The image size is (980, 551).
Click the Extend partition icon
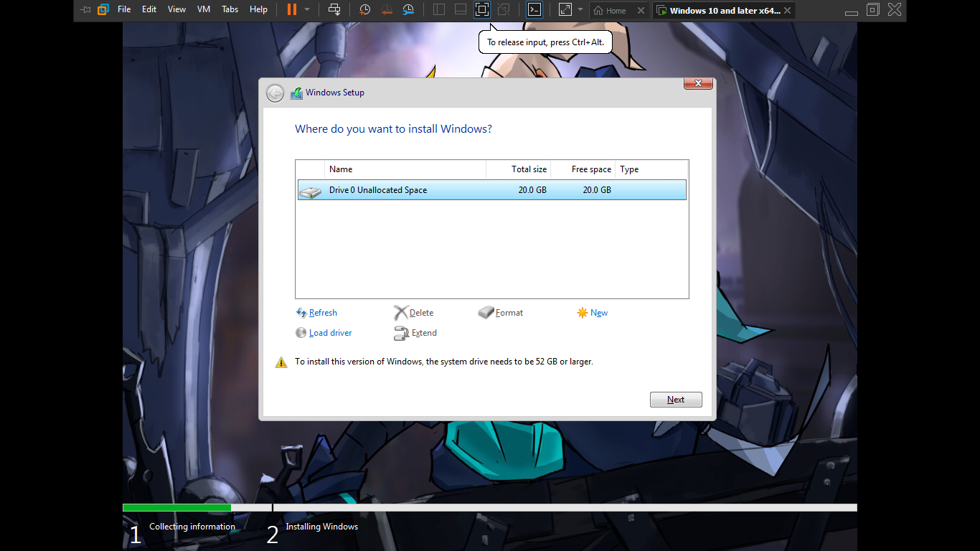[x=401, y=333]
